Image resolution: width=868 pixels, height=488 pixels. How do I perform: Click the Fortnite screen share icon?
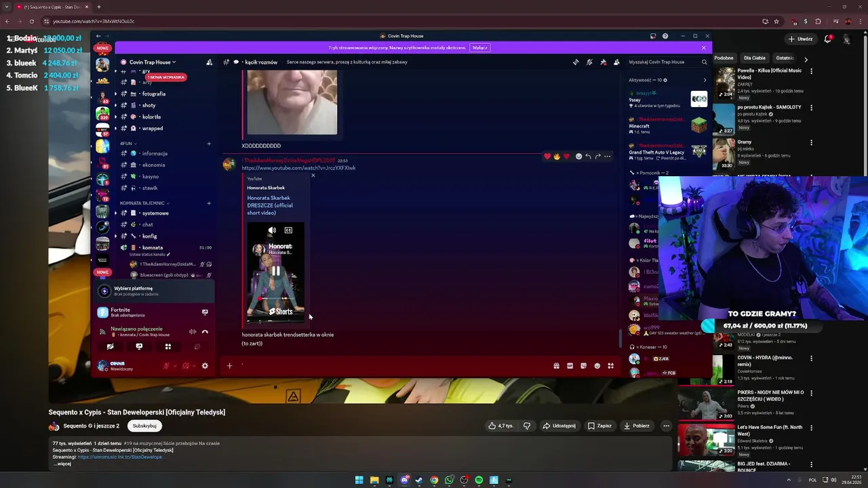click(205, 312)
